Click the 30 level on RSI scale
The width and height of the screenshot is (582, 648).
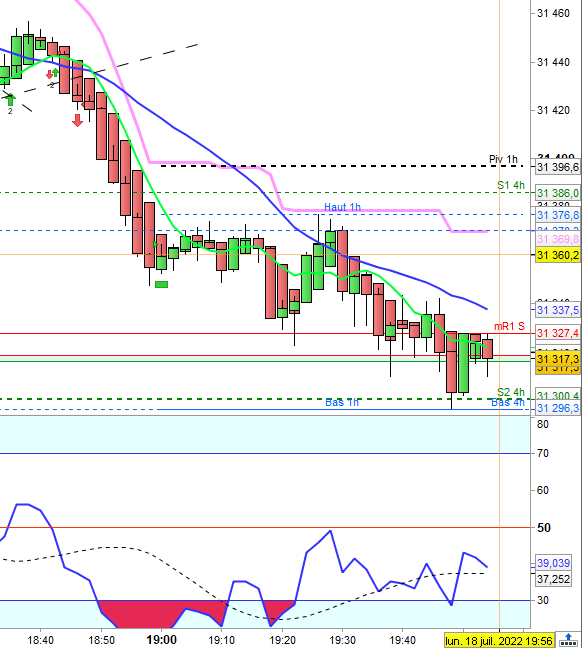click(x=543, y=600)
